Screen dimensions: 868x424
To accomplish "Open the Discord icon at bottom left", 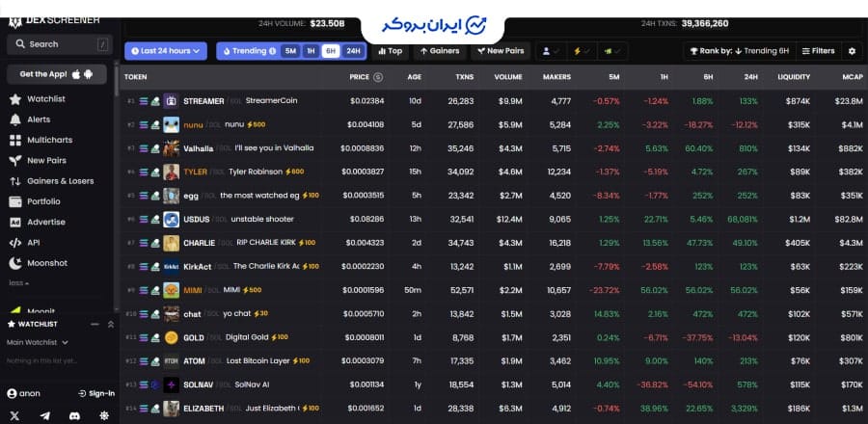I will pos(75,415).
